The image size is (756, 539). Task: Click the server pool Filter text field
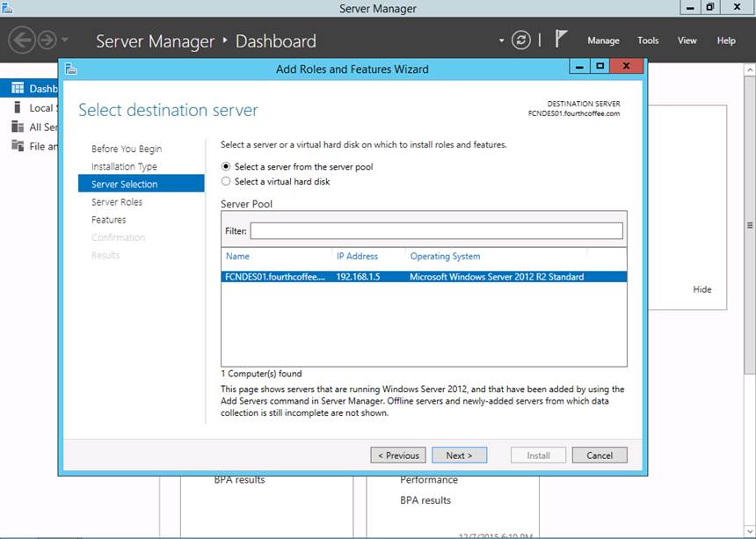coord(436,230)
